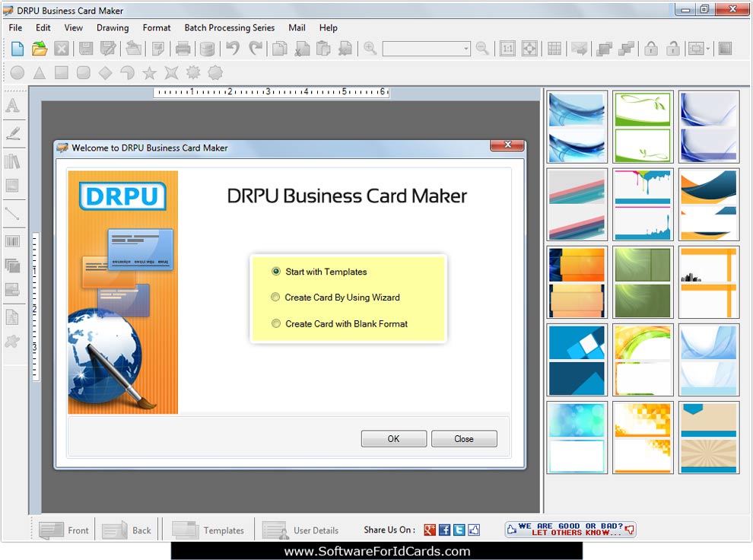Choose the blue squares template
This screenshot has width=753, height=560.
[577, 360]
